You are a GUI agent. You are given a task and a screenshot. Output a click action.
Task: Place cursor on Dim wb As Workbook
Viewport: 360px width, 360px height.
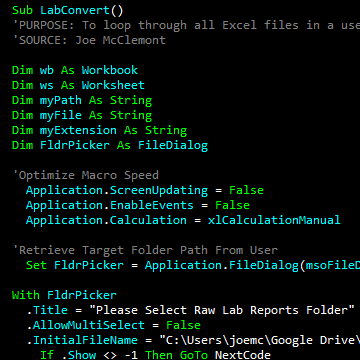75,70
